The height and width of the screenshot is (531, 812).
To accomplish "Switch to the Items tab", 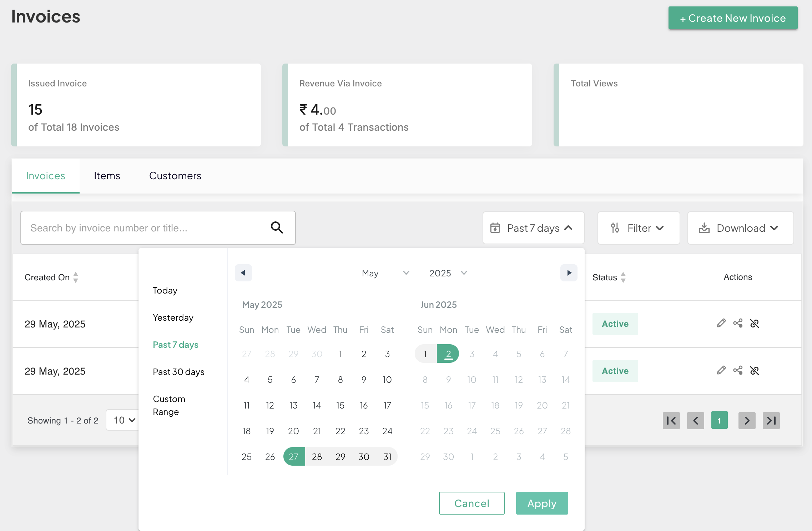I will (x=107, y=176).
